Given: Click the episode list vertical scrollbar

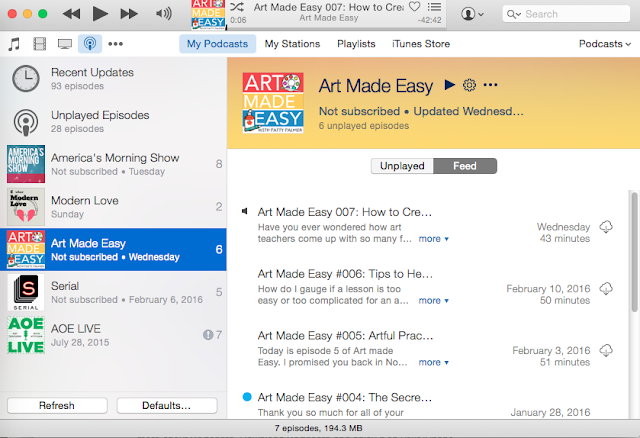Looking at the screenshot, I should click(634, 252).
